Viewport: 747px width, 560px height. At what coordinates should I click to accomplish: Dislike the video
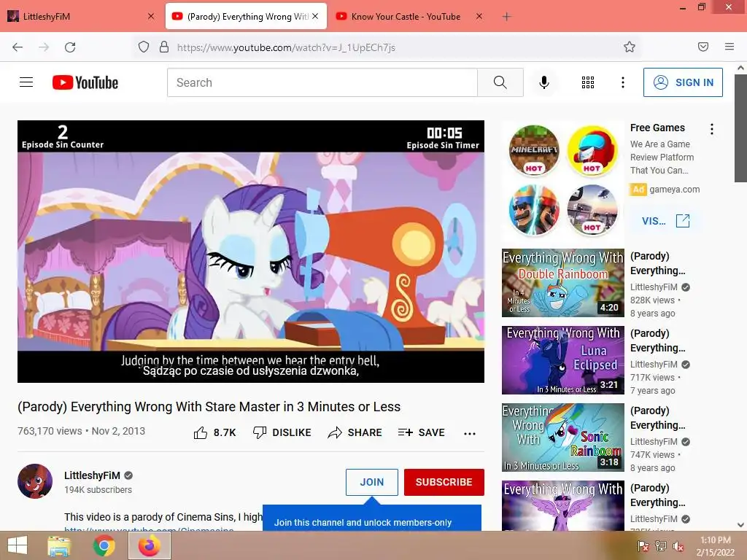tap(282, 432)
